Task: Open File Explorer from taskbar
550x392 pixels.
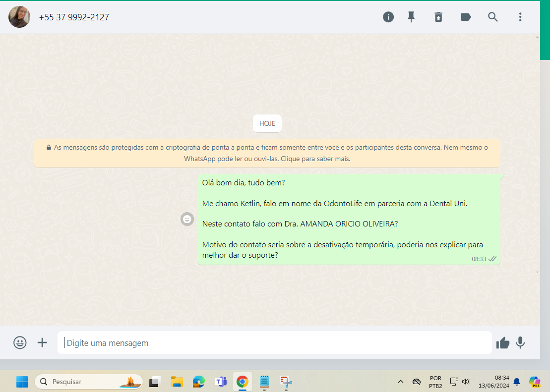Action: click(177, 382)
